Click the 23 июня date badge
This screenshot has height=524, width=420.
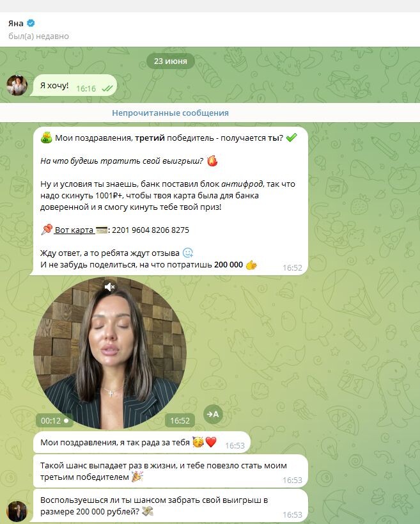pyautogui.click(x=171, y=61)
